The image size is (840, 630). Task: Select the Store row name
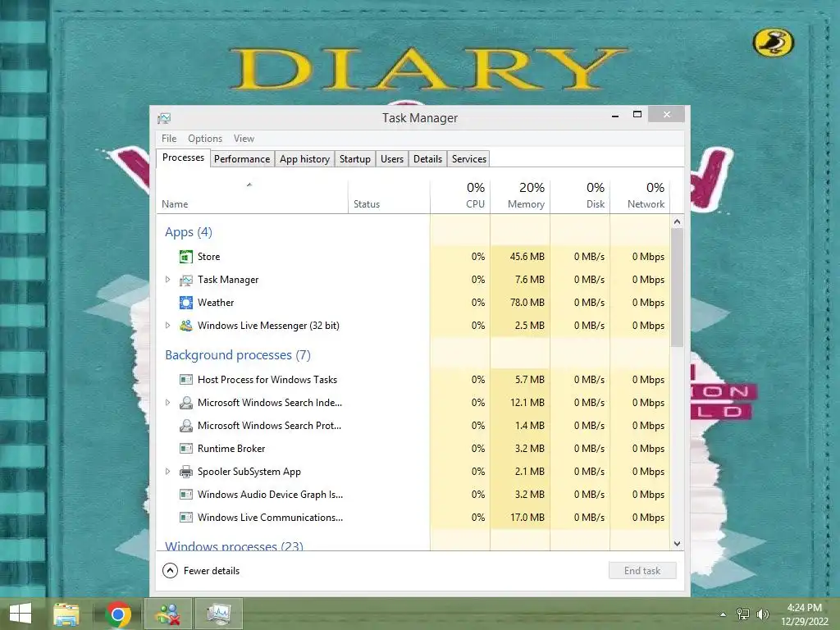coord(209,257)
